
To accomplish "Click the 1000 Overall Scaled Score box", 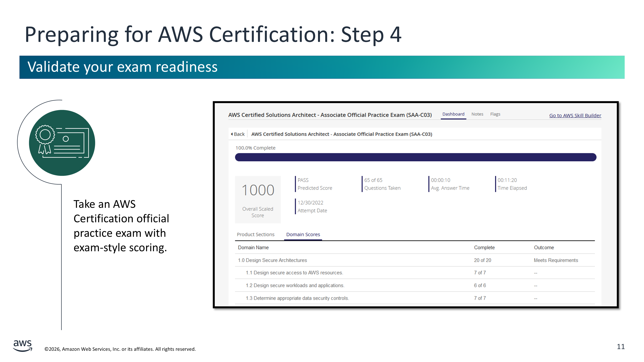I will coord(258,199).
